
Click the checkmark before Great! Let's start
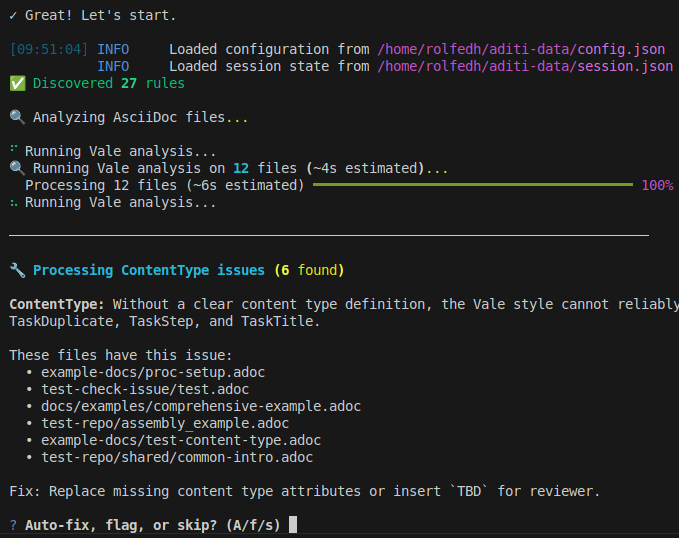[x=13, y=16]
